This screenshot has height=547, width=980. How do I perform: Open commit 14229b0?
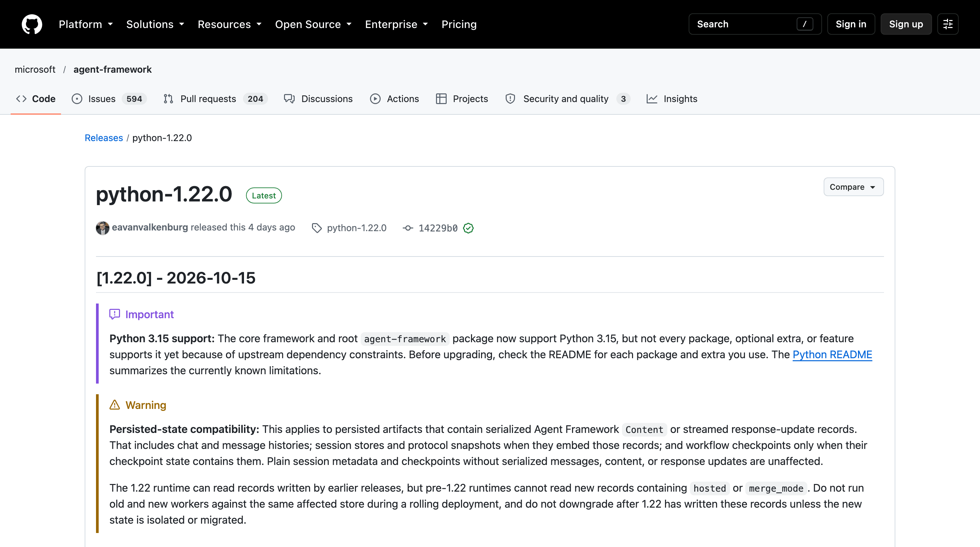tap(438, 228)
